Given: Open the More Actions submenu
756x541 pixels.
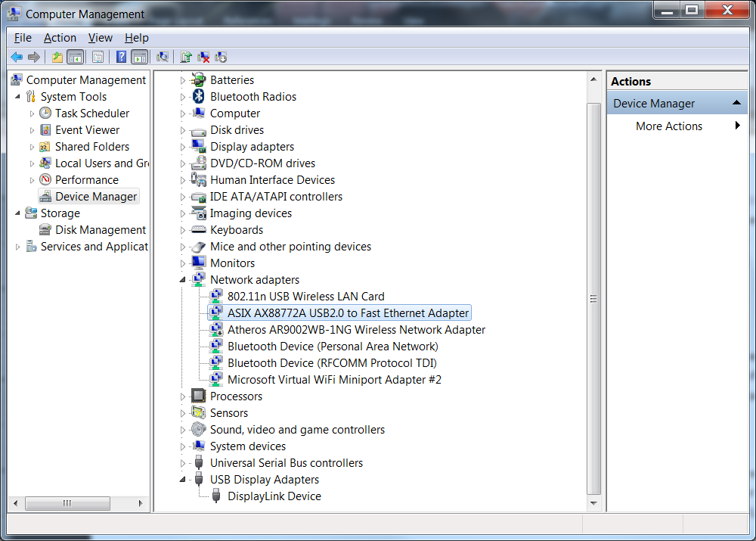Looking at the screenshot, I should click(677, 126).
